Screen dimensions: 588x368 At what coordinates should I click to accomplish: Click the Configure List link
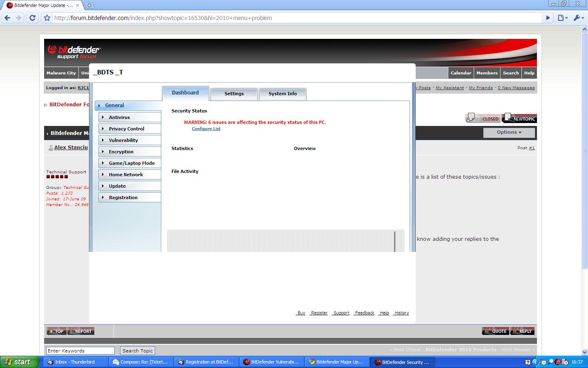(206, 129)
